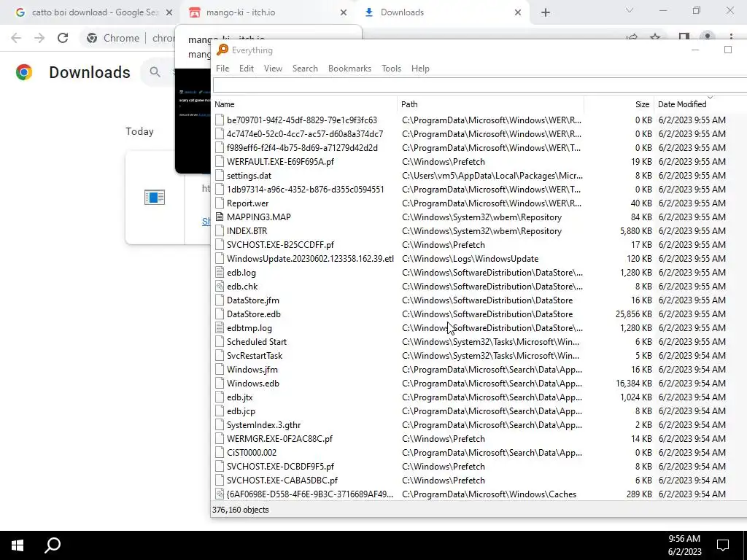Click the 376,160 objects status bar text
The width and height of the screenshot is (747, 560).
[x=241, y=510]
